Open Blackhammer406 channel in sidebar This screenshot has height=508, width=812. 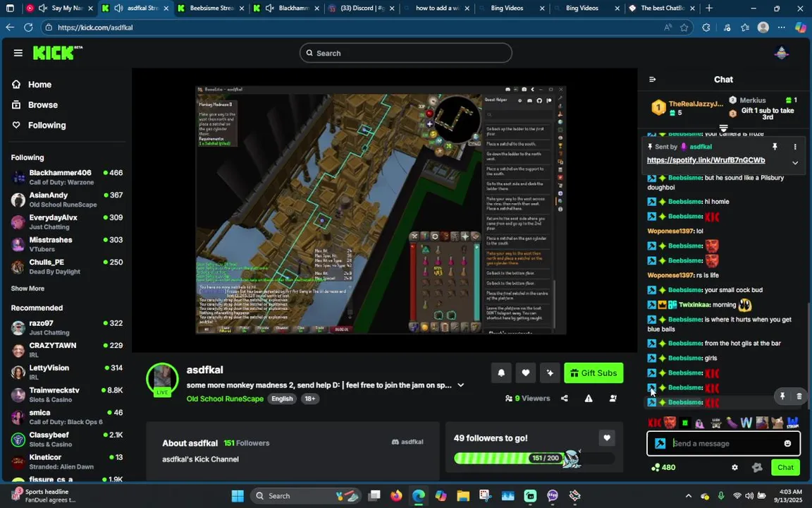(x=68, y=177)
